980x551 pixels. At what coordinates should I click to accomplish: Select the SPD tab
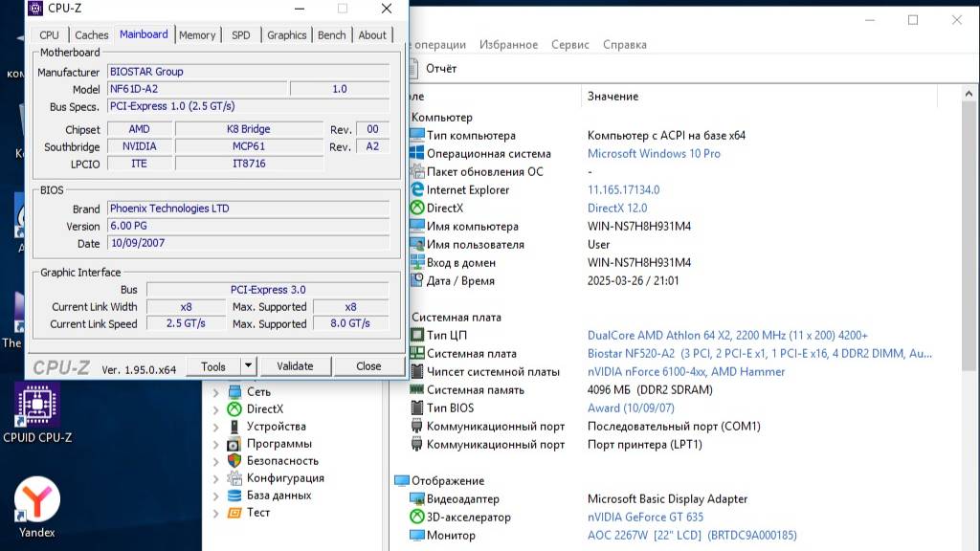240,35
